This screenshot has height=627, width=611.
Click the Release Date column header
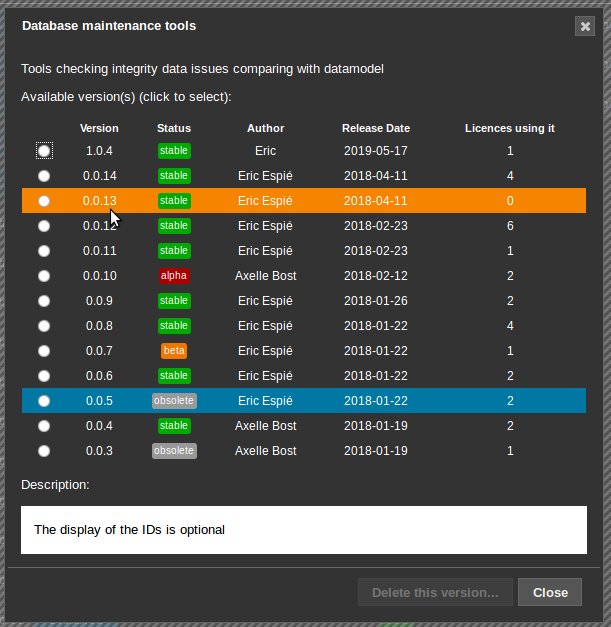[376, 128]
